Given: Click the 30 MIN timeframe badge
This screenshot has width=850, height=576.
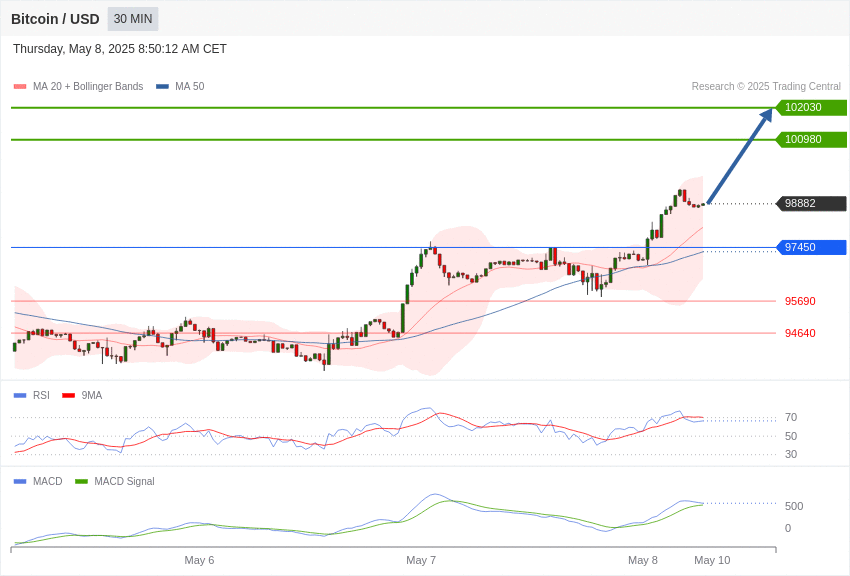Looking at the screenshot, I should (x=133, y=19).
